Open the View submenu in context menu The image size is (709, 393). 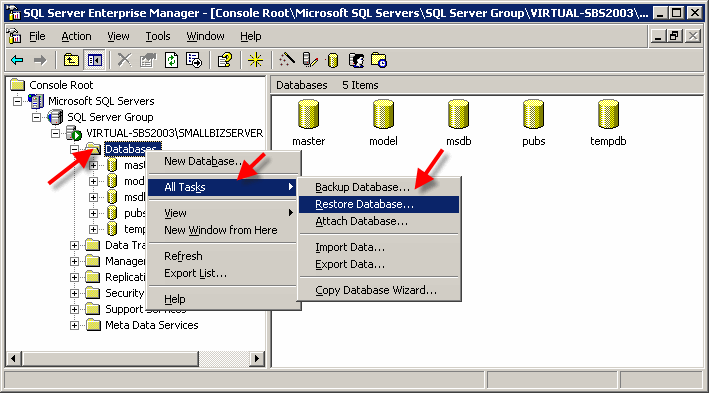(x=223, y=213)
